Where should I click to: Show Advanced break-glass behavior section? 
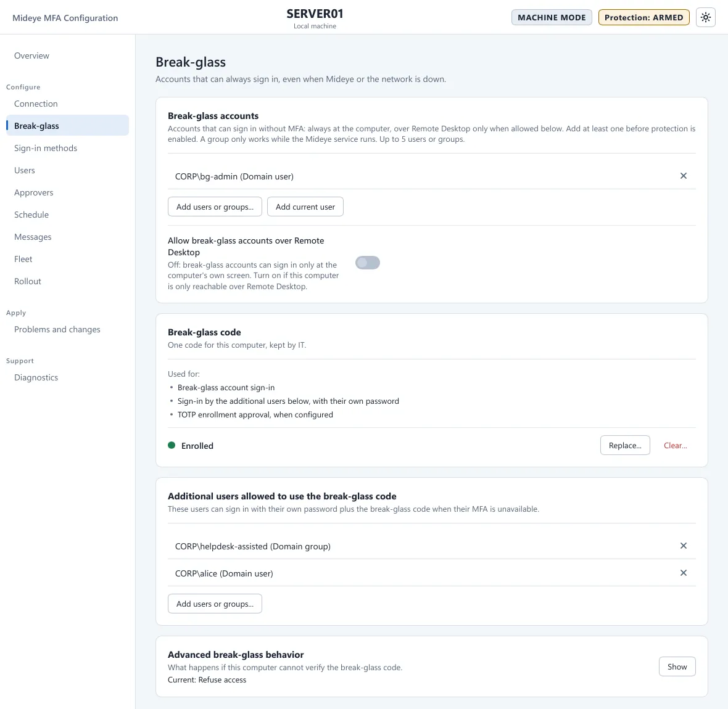coord(676,666)
